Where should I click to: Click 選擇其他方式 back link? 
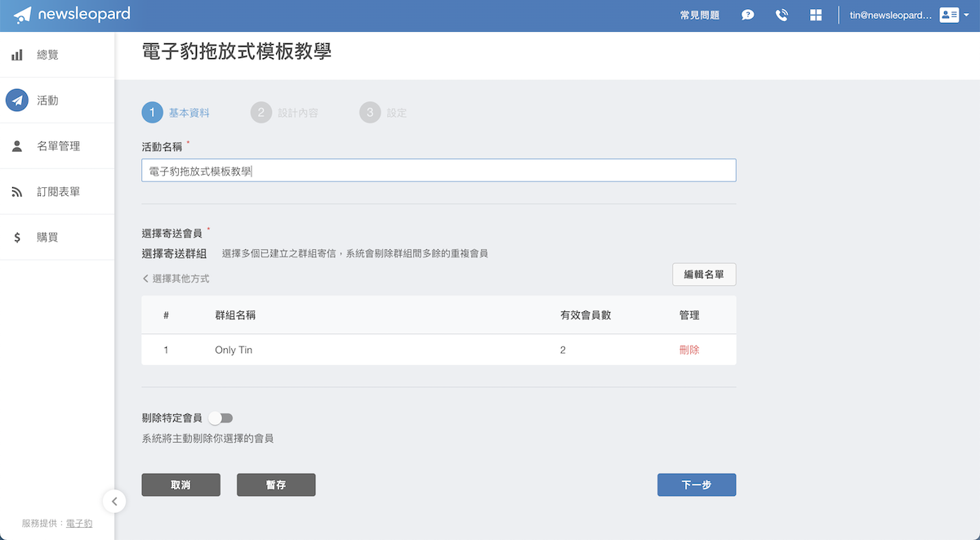point(176,279)
